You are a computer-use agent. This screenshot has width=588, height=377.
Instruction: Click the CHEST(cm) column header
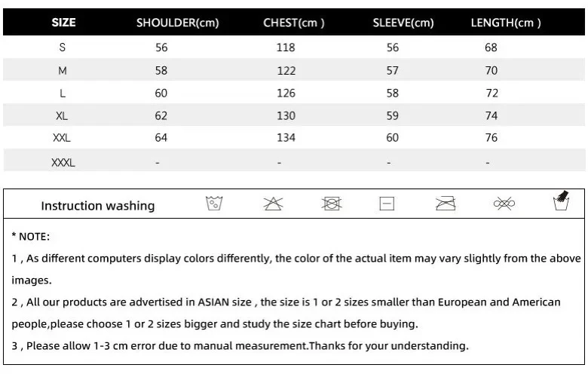(294, 23)
